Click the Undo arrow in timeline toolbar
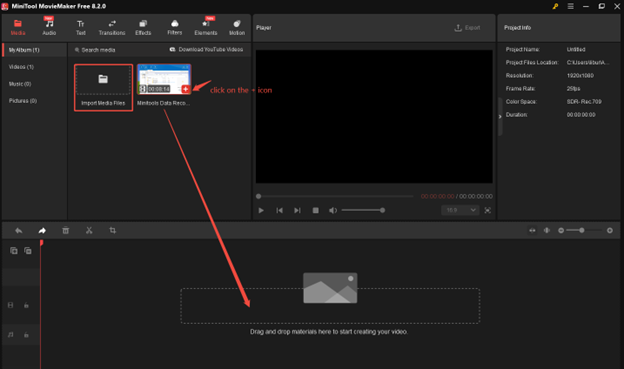Screen dimensions: 624x369 [18, 230]
